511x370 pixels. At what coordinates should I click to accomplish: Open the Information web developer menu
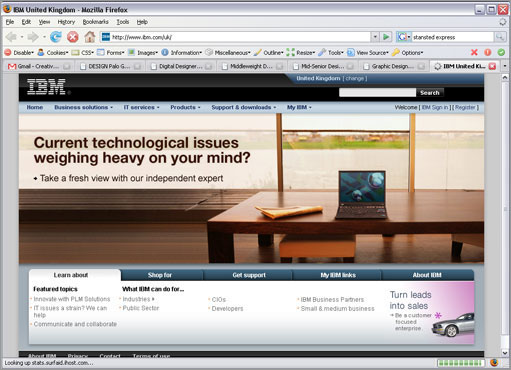182,53
